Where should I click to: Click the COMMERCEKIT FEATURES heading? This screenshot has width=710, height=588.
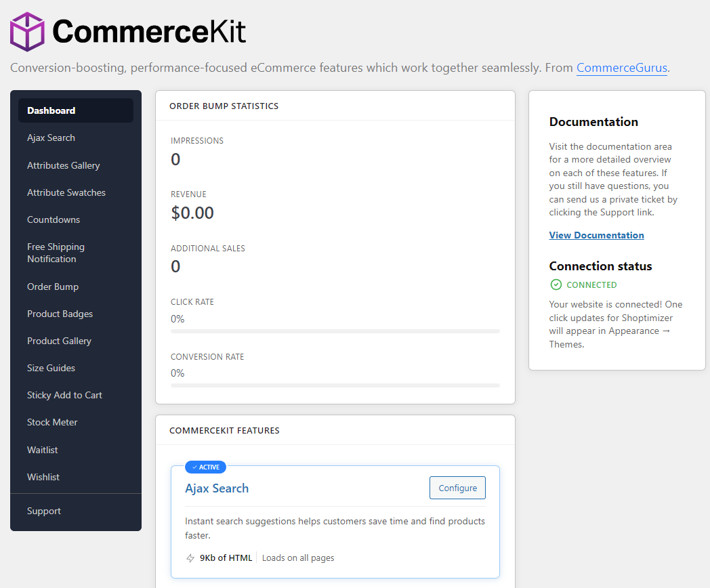coord(225,430)
